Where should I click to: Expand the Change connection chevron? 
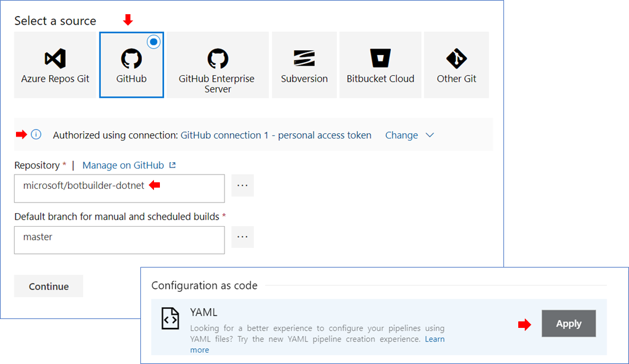pos(429,135)
